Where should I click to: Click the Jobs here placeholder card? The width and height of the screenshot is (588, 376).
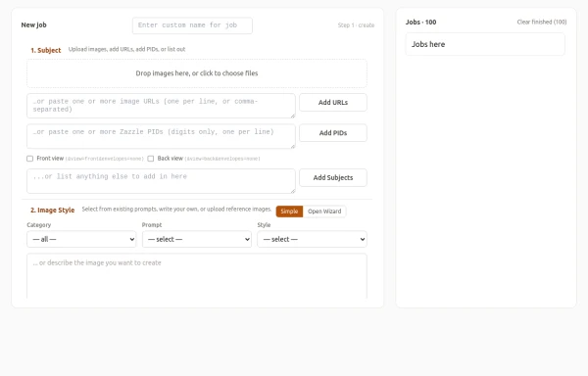[x=485, y=44]
